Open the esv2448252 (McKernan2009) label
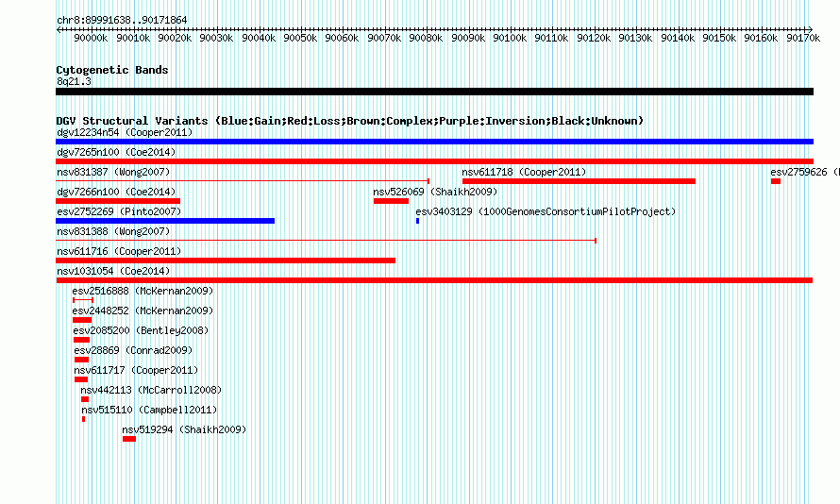The width and height of the screenshot is (840, 504). point(143,311)
